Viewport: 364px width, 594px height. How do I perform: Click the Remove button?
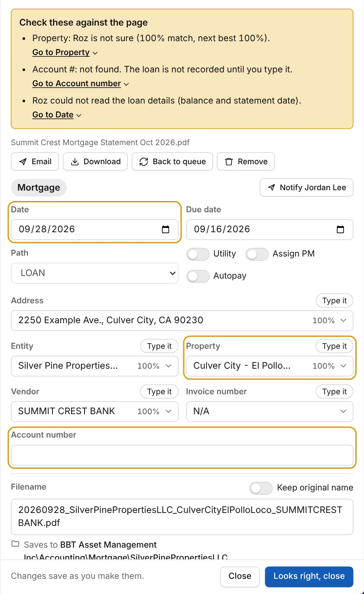click(x=246, y=162)
